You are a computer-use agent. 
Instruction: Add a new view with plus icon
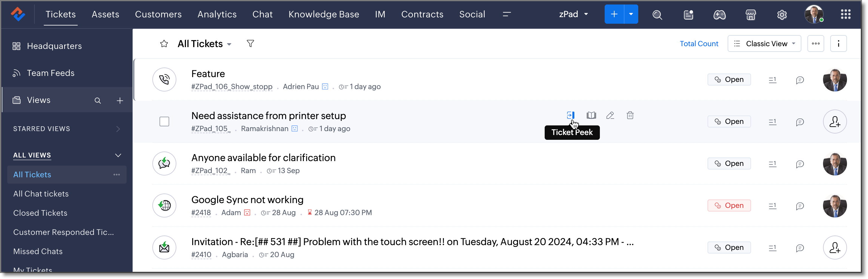[120, 100]
